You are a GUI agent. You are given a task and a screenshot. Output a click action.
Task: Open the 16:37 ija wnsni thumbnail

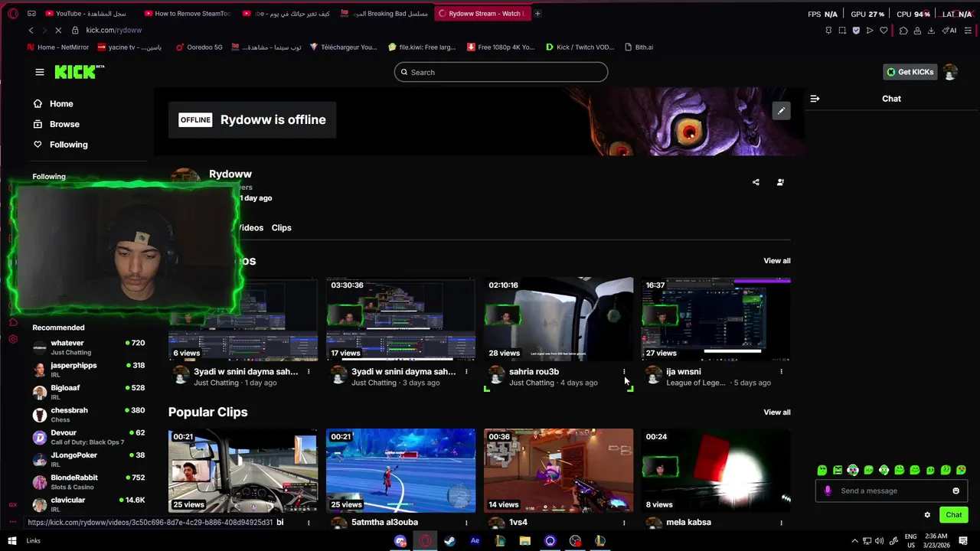(716, 319)
